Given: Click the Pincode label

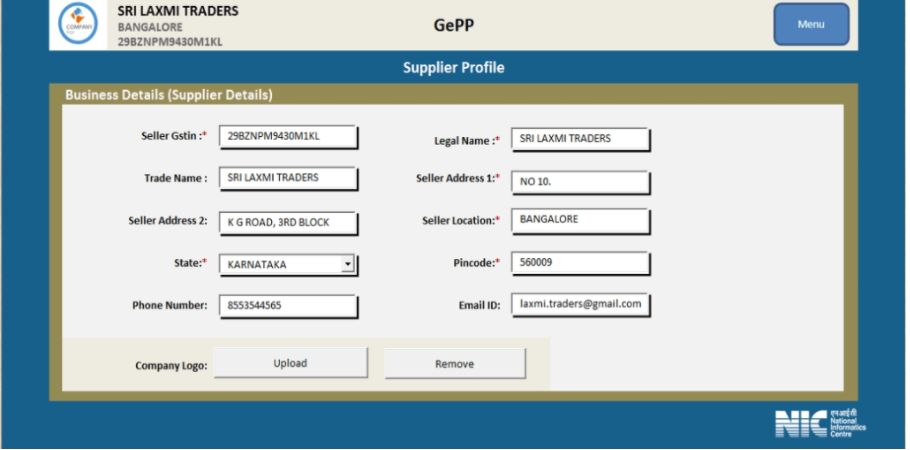Looking at the screenshot, I should 476,263.
